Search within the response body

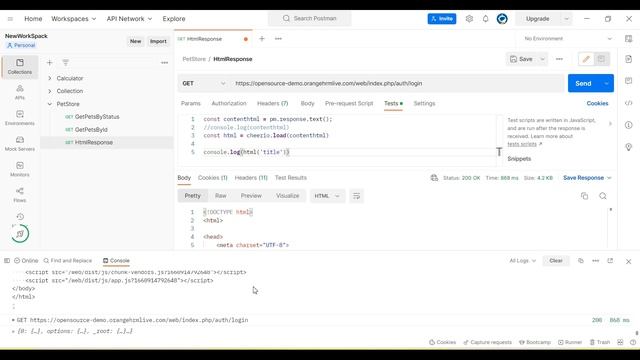(x=603, y=196)
